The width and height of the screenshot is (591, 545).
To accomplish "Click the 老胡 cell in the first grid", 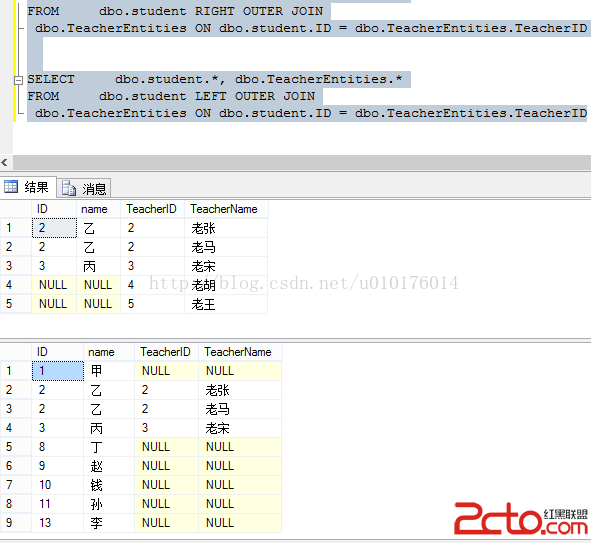I will point(226,285).
